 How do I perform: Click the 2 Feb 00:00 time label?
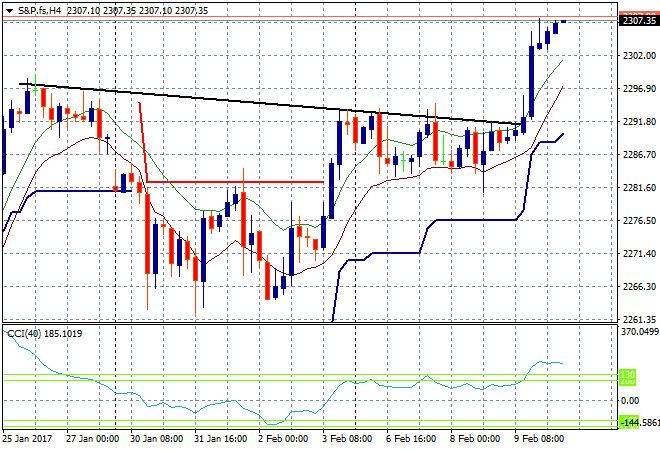[x=283, y=439]
